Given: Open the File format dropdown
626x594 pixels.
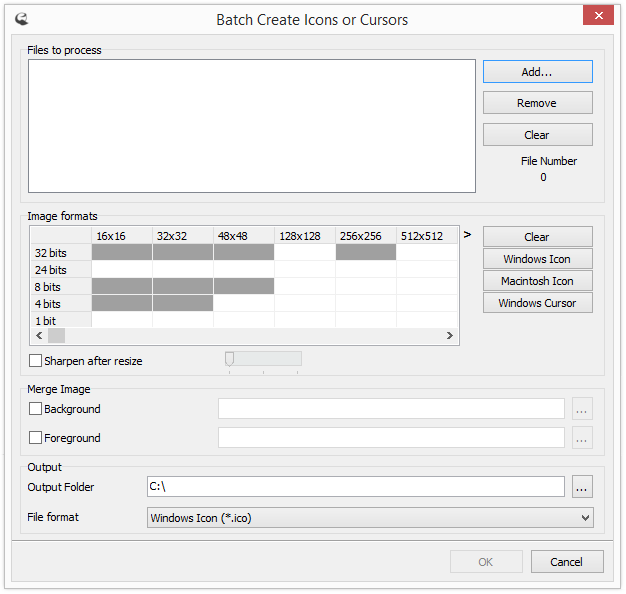Looking at the screenshot, I should (x=370, y=518).
